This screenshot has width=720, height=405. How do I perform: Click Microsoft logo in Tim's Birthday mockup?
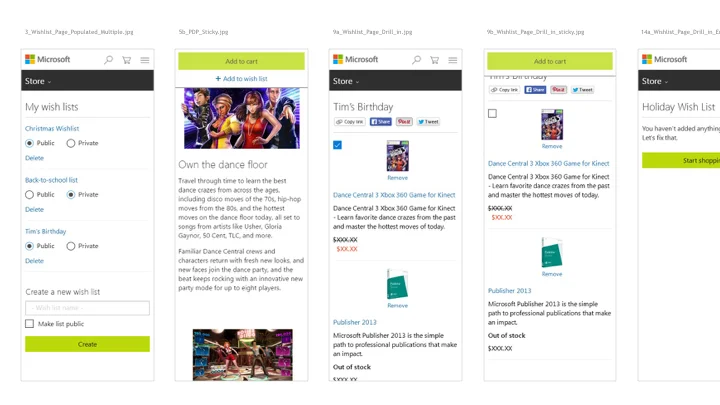(x=356, y=59)
